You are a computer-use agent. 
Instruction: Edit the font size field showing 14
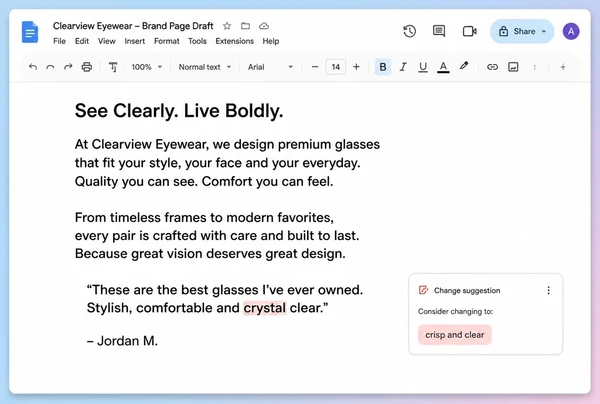(x=336, y=67)
